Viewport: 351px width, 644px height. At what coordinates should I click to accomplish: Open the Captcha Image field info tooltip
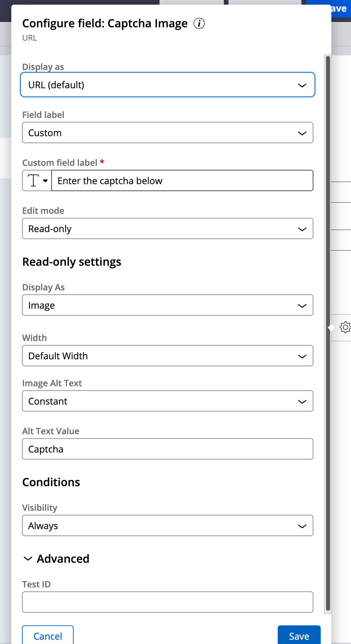[199, 23]
